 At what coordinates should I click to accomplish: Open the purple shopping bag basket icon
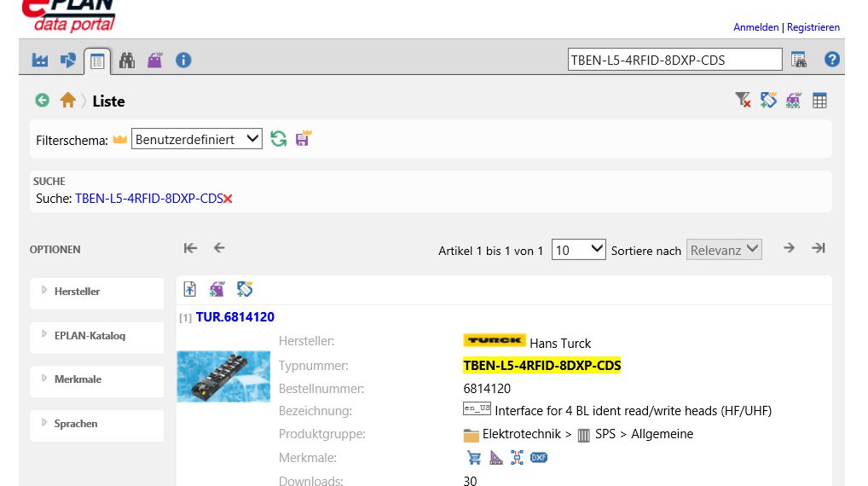coord(154,60)
